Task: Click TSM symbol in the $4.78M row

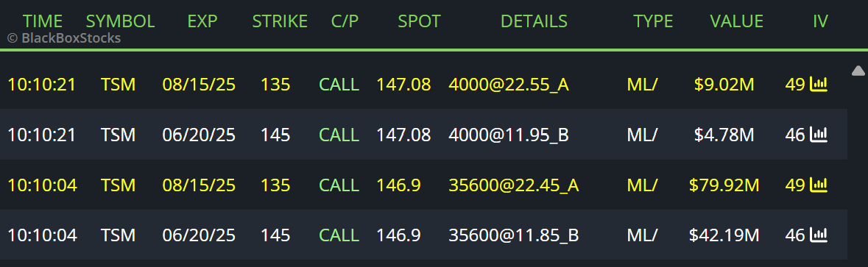Action: click(x=118, y=135)
